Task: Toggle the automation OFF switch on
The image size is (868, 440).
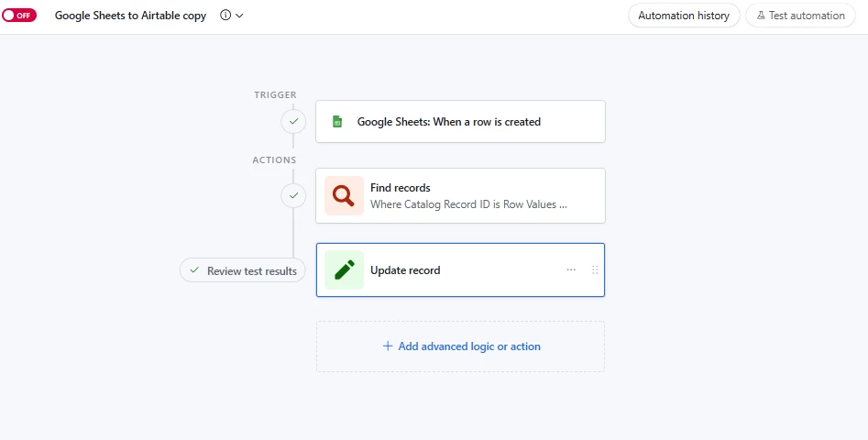Action: [x=19, y=16]
